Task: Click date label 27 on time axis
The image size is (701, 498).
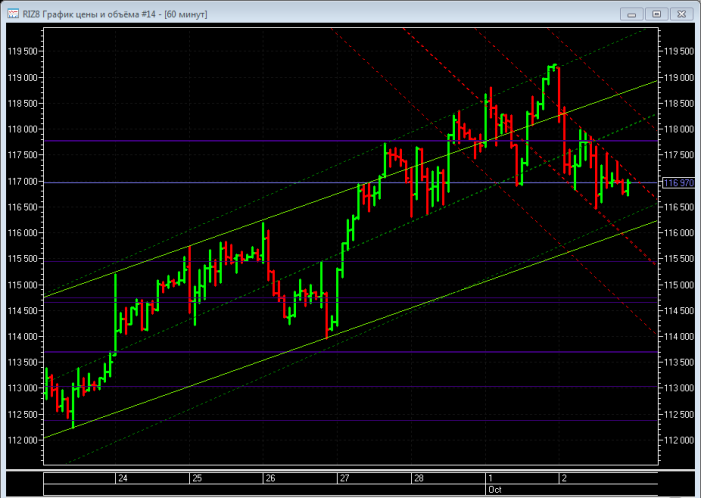Action: coord(344,478)
